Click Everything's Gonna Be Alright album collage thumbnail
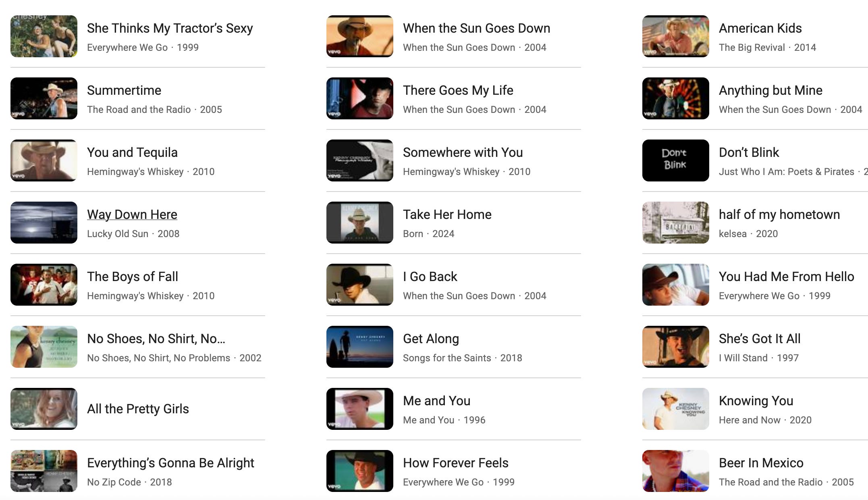This screenshot has height=500, width=868. click(44, 471)
